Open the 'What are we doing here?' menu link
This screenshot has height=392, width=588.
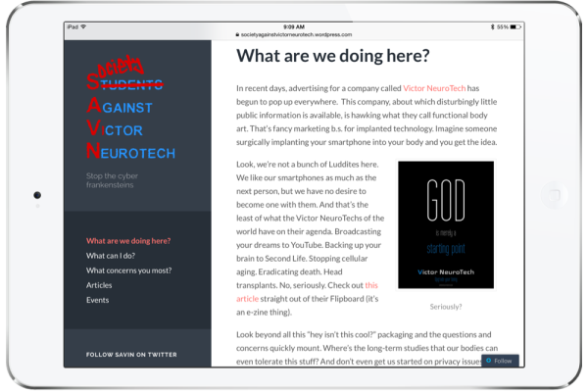(128, 241)
